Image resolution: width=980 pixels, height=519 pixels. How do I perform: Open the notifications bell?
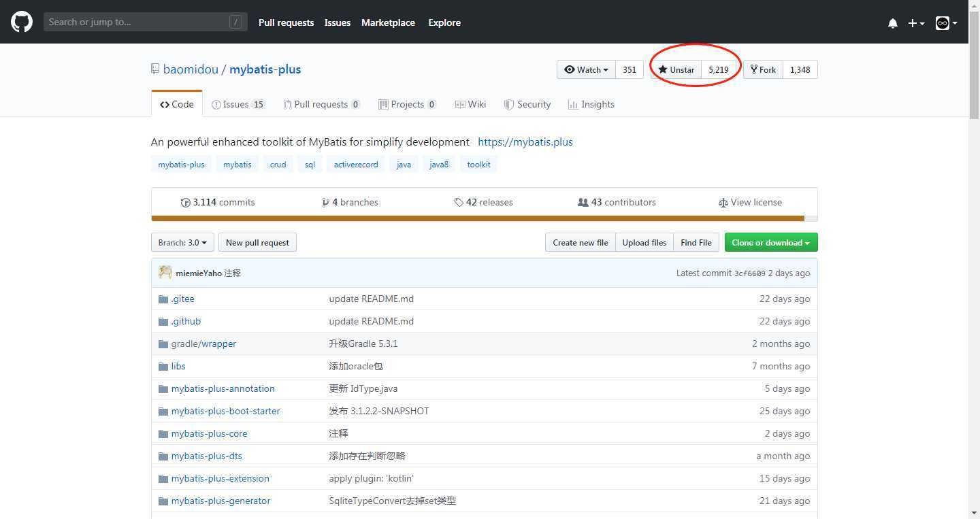893,23
